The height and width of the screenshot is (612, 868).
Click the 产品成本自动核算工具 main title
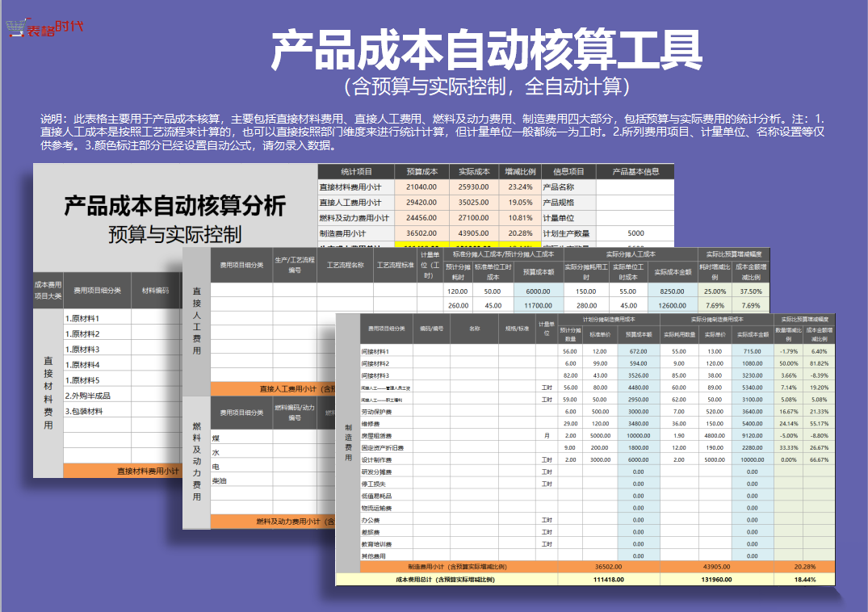point(485,50)
